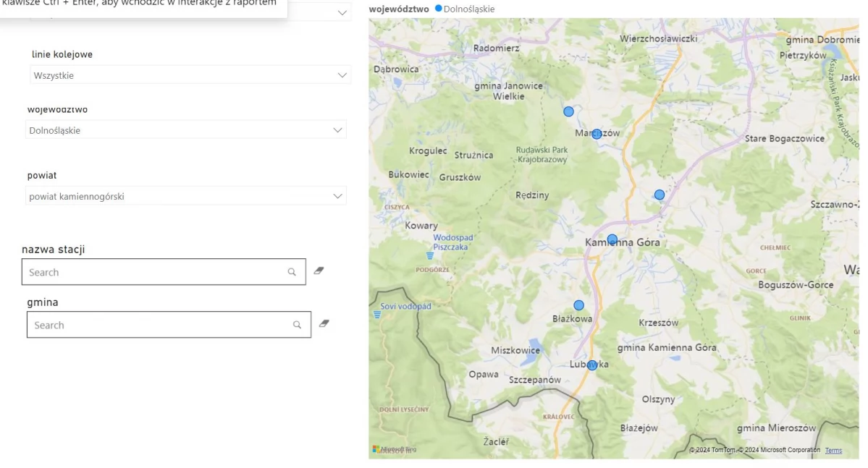Image resolution: width=868 pixels, height=468 pixels.
Task: Click the Szczepanów map label
Action: click(x=535, y=380)
